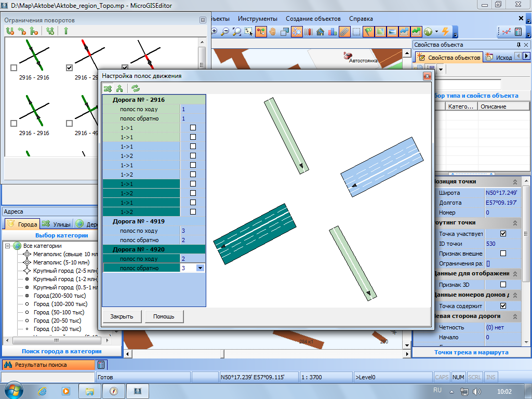532x399 pixels.
Task: Click the lane shuffle icon in lane settings dialog
Action: [108, 88]
